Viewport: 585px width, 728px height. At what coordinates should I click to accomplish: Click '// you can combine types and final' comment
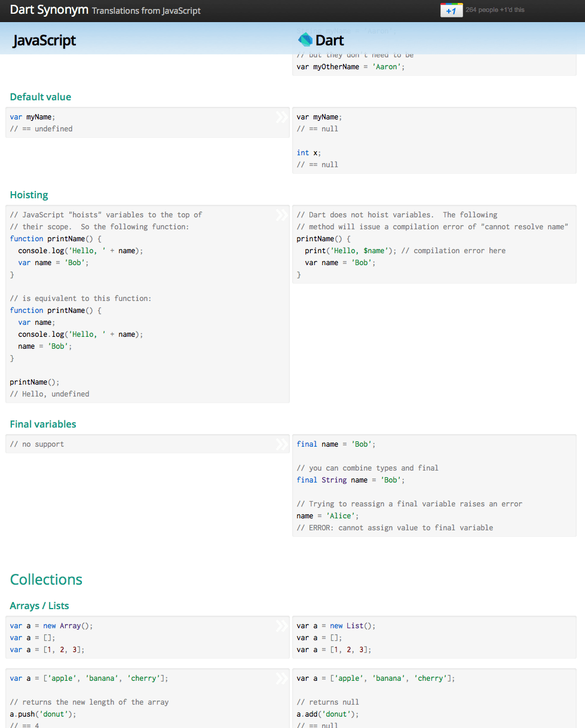pyautogui.click(x=367, y=468)
